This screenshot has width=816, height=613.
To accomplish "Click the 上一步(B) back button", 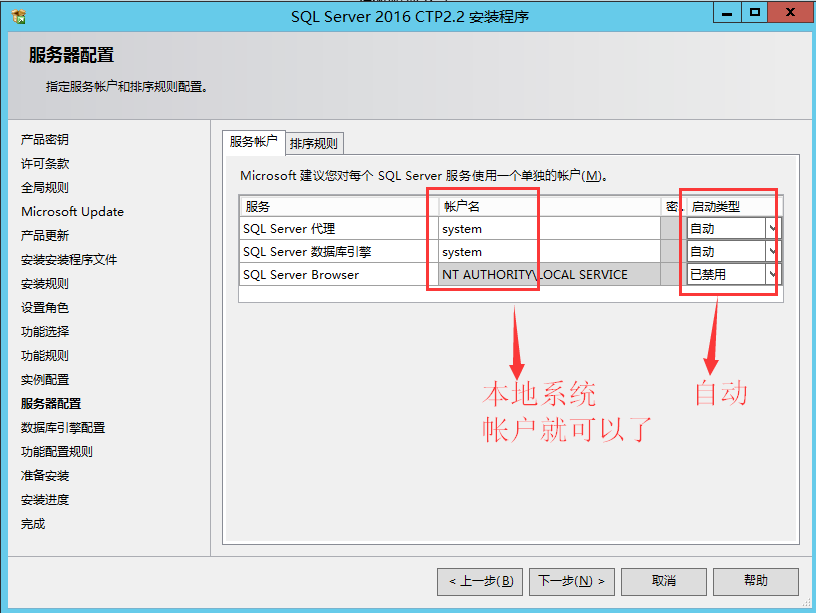I will 480,581.
